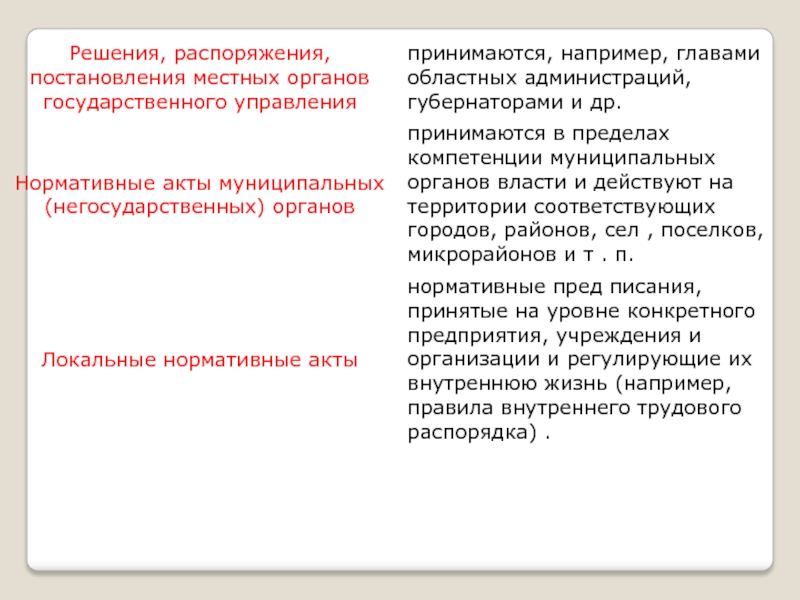This screenshot has width=800, height=600.
Task: Select the paragraph starting 'принимаются в пределах компетенции'
Action: coord(585,194)
